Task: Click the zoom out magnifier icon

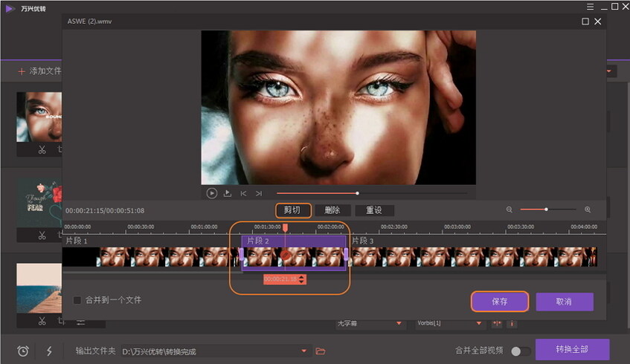Action: (510, 210)
